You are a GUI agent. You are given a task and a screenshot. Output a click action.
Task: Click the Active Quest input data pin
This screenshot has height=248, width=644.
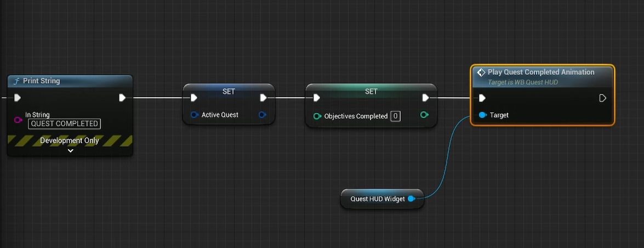point(195,115)
